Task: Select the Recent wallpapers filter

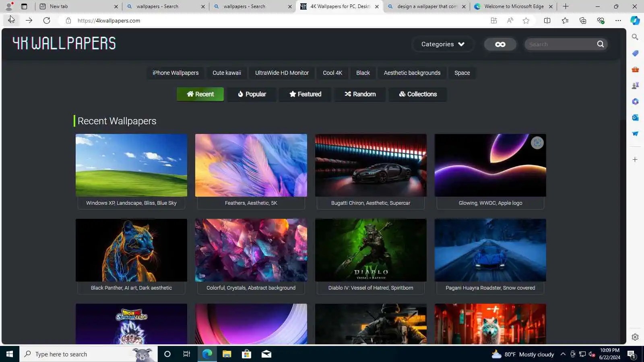Action: [x=200, y=94]
